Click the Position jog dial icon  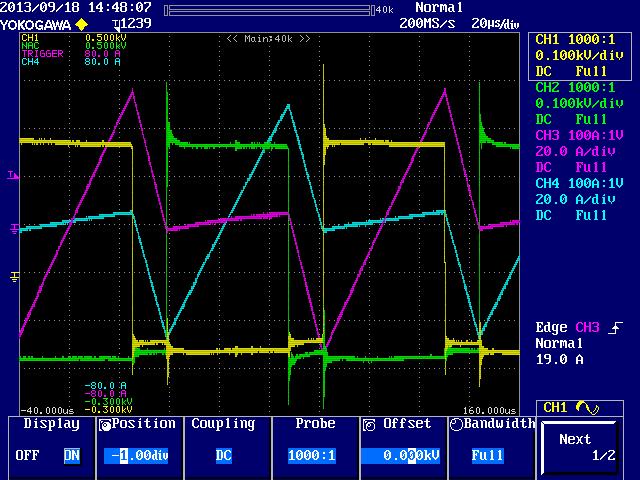tap(105, 425)
